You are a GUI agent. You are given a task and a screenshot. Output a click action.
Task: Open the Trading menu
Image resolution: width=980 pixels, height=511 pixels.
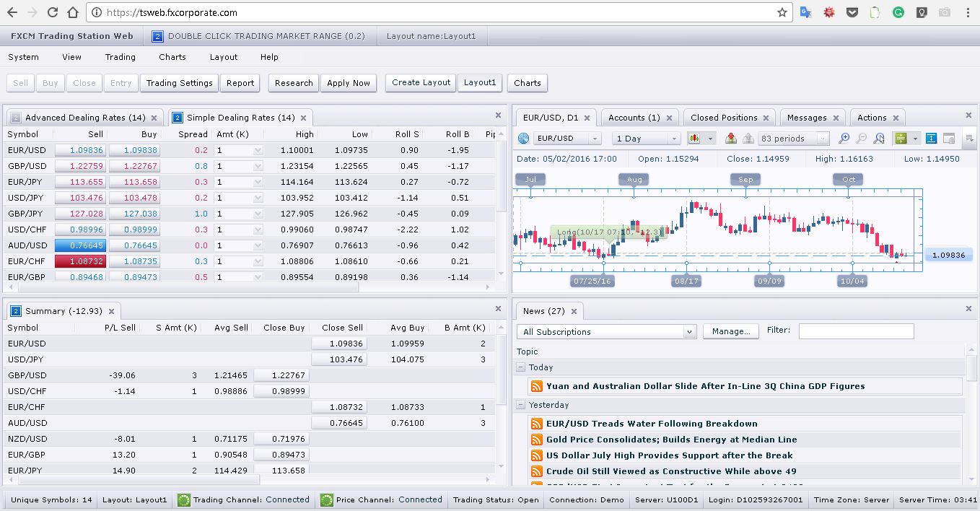click(x=120, y=57)
